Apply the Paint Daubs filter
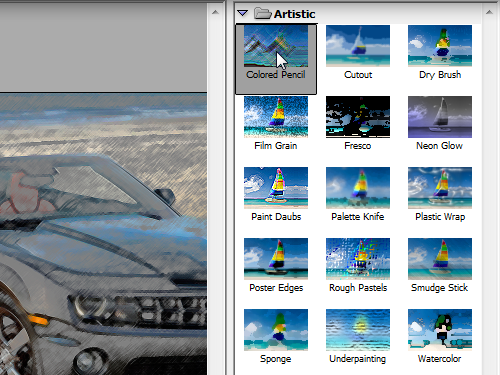500x375 pixels. [x=276, y=188]
